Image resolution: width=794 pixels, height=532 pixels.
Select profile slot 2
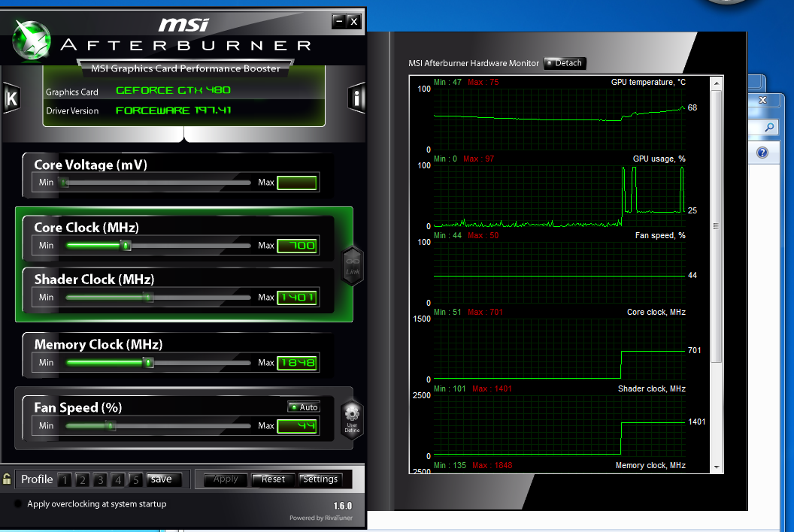tap(83, 479)
